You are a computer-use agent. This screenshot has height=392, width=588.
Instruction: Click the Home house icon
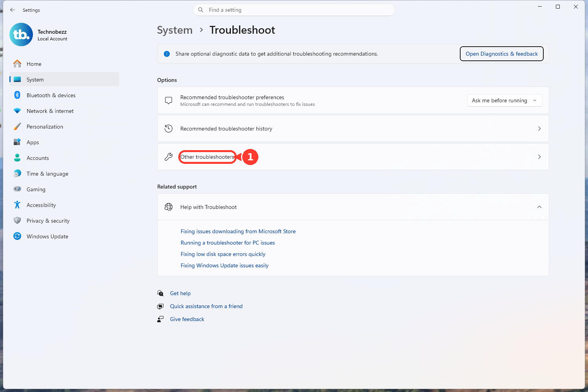tap(17, 64)
